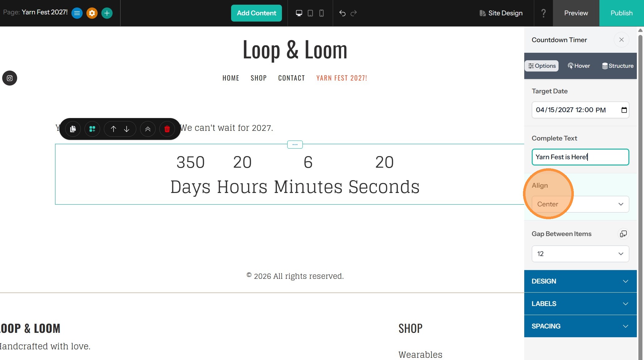
Task: Expand the DESIGN section
Action: click(x=580, y=281)
